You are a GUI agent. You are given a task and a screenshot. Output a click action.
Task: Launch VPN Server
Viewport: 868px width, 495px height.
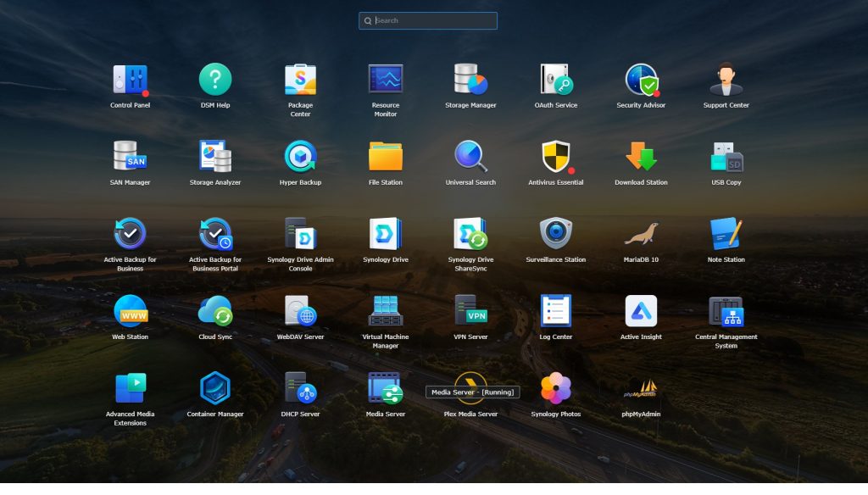(x=470, y=310)
